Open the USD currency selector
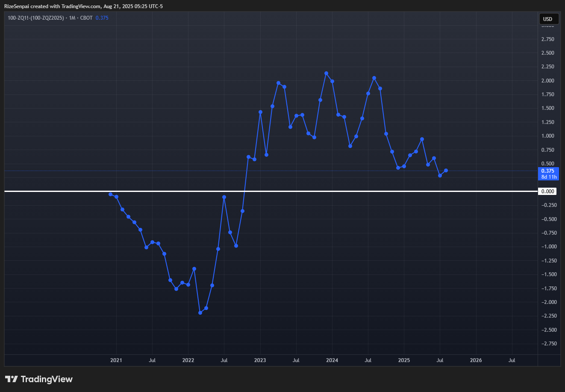 pyautogui.click(x=548, y=19)
